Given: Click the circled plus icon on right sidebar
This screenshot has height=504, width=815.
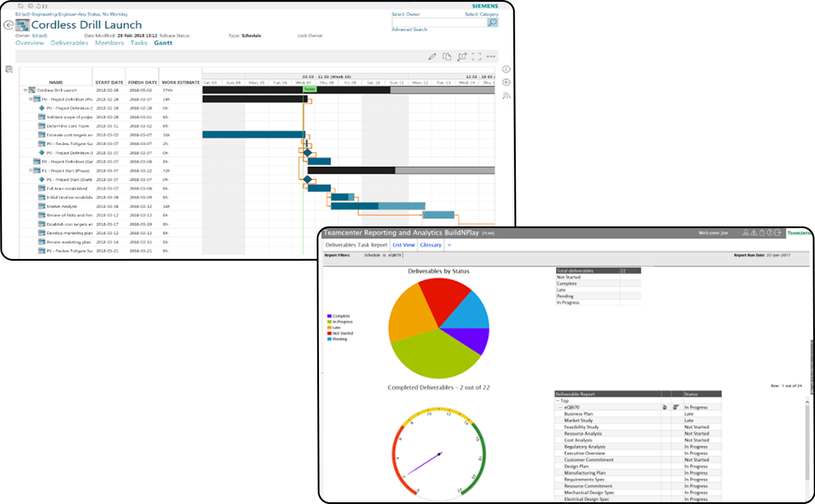Looking at the screenshot, I should click(506, 82).
